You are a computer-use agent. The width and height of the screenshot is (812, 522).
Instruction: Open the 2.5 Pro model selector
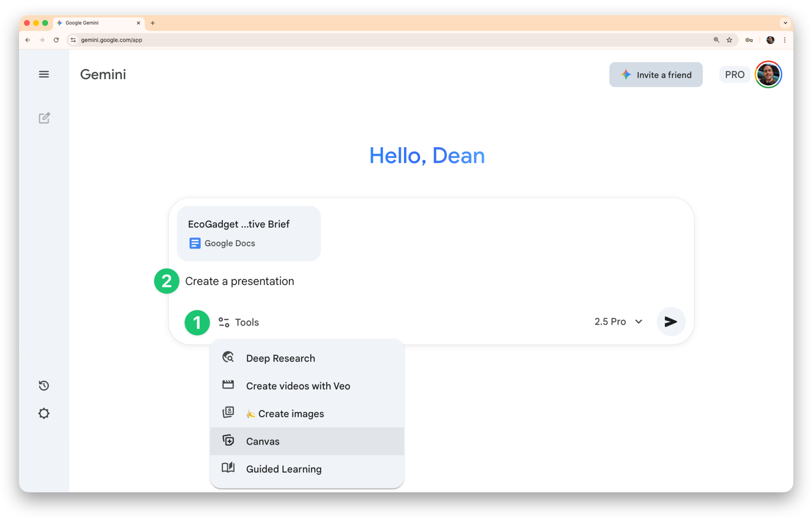618,321
